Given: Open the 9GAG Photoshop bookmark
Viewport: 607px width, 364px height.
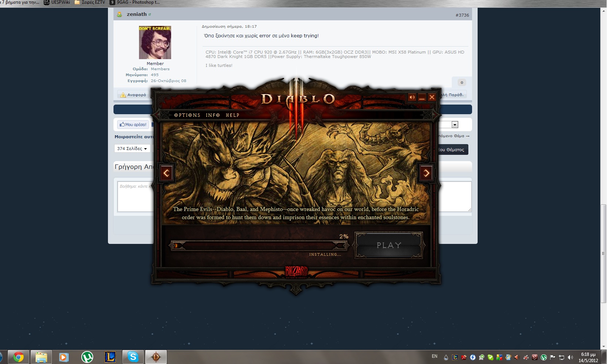Looking at the screenshot, I should pos(135,2).
